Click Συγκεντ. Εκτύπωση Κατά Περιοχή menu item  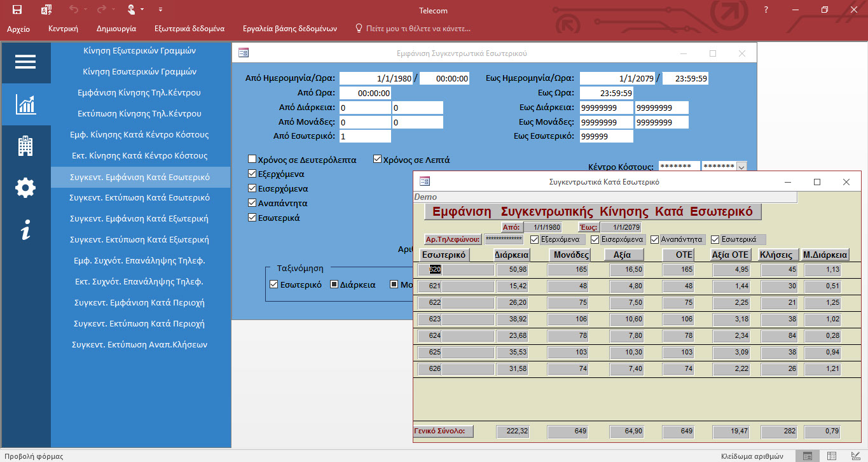139,323
